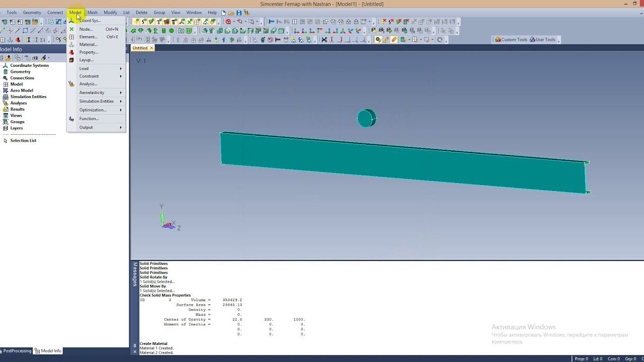Click the Save Model icon in the menu bar
The width and height of the screenshot is (644, 362).
point(239,13)
